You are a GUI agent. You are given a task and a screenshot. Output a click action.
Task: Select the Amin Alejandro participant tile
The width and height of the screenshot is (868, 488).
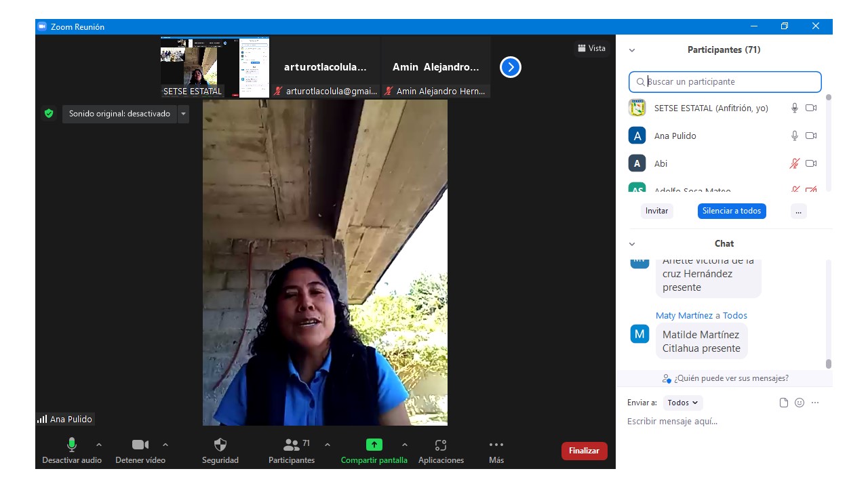pyautogui.click(x=435, y=67)
